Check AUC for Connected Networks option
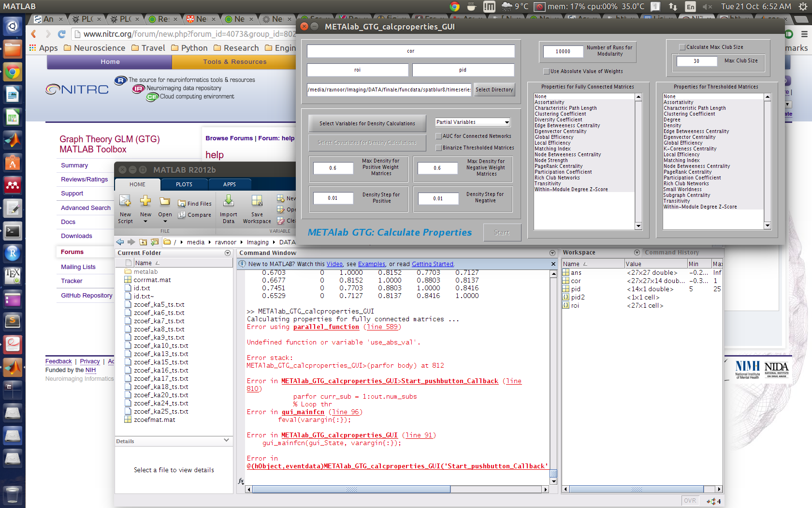812x508 pixels. pos(439,136)
